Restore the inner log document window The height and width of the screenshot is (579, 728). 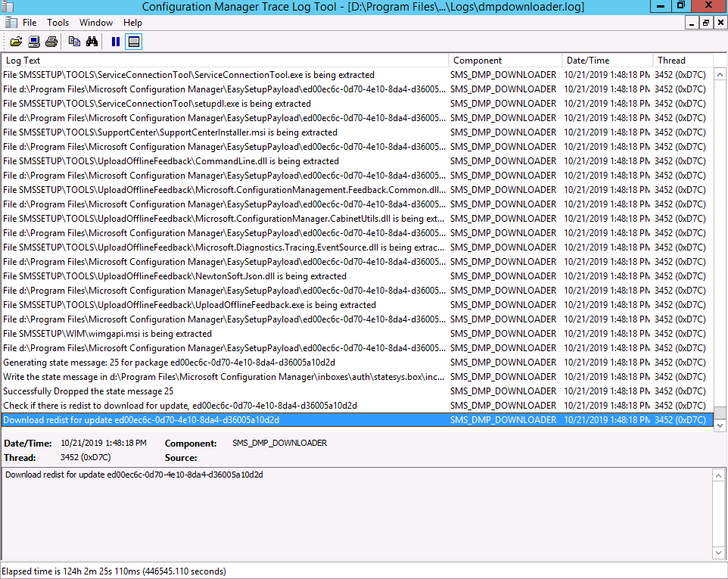[x=706, y=22]
